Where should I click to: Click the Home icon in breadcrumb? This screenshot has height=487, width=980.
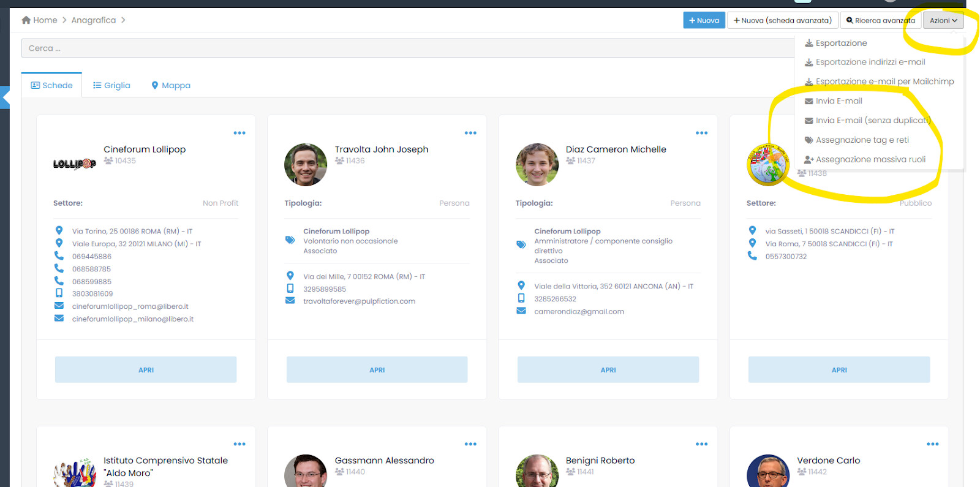click(x=26, y=20)
